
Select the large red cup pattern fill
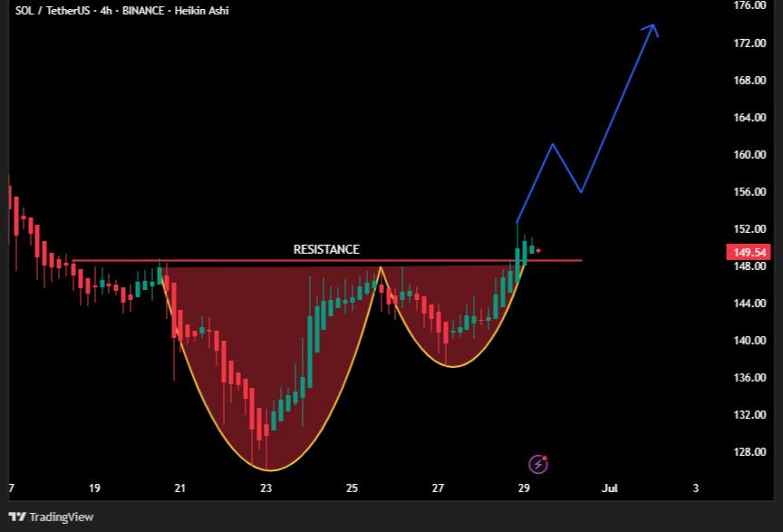pos(270,350)
